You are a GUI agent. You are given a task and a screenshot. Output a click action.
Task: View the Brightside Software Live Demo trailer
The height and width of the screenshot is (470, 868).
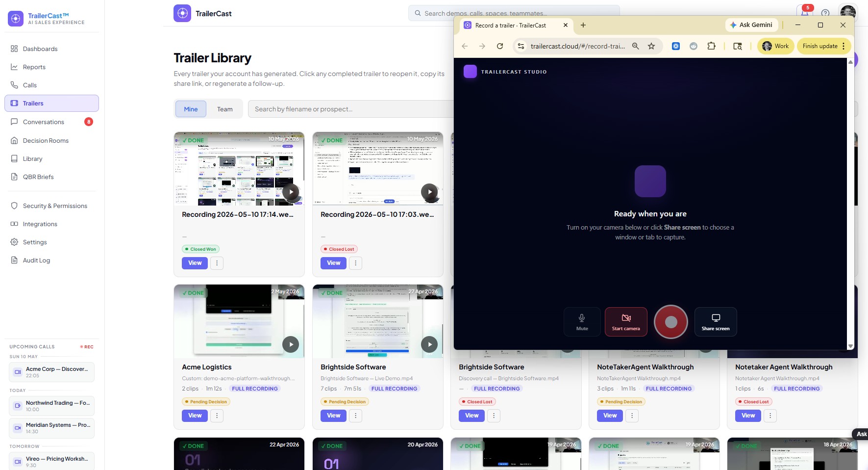click(x=334, y=416)
